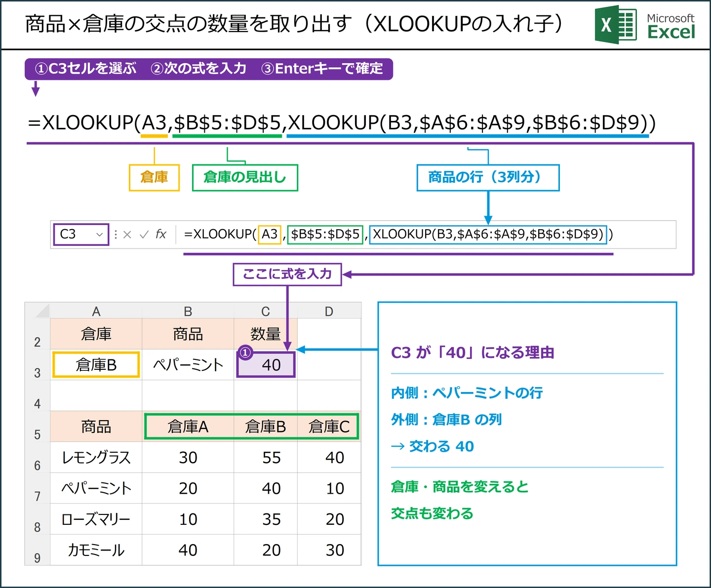This screenshot has width=711, height=588.
Task: Click value 10 in ローズマリー row
Action: click(188, 519)
